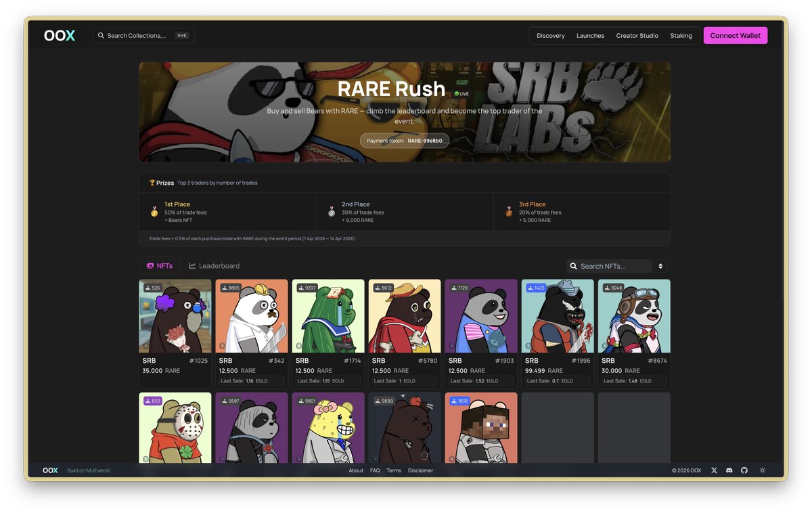The height and width of the screenshot is (513, 812).
Task: Click the Build on MultiversX footer text
Action: pyautogui.click(x=89, y=470)
